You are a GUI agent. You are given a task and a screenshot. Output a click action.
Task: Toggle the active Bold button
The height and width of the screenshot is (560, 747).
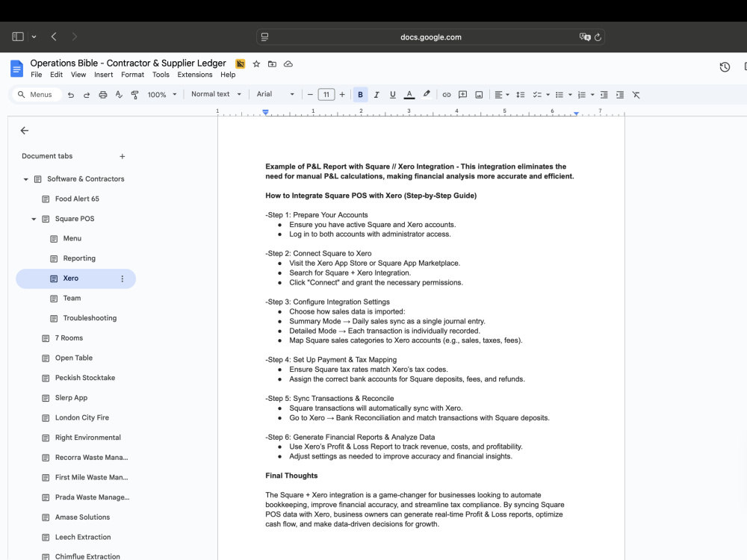click(x=360, y=95)
